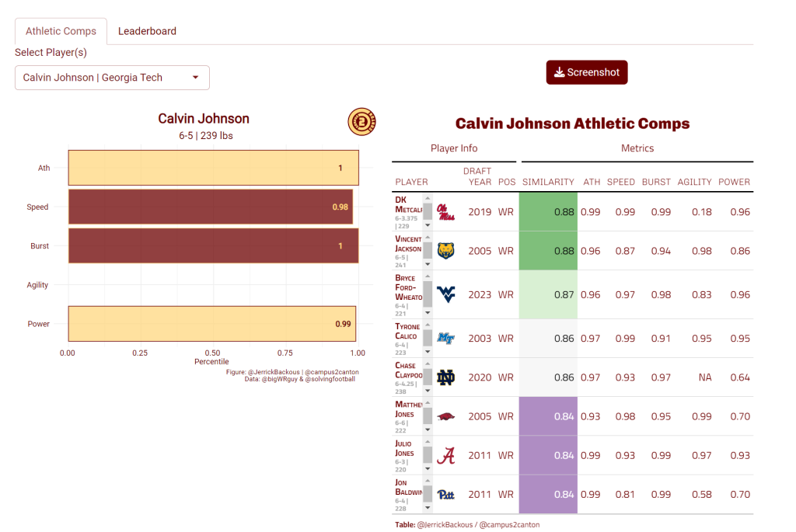Click the DRAFT YEAR column header

point(477,176)
